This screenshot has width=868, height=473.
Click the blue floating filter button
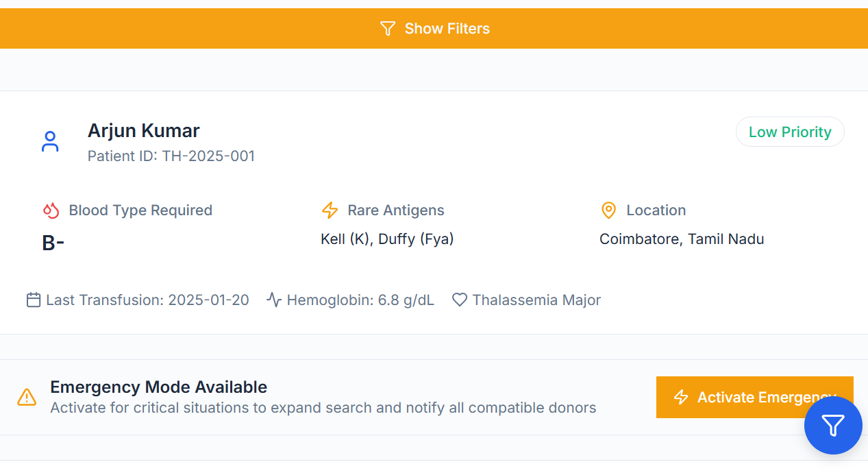pyautogui.click(x=832, y=426)
